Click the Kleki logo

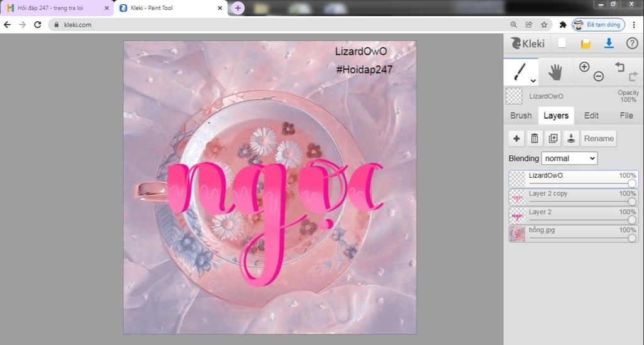tap(528, 43)
